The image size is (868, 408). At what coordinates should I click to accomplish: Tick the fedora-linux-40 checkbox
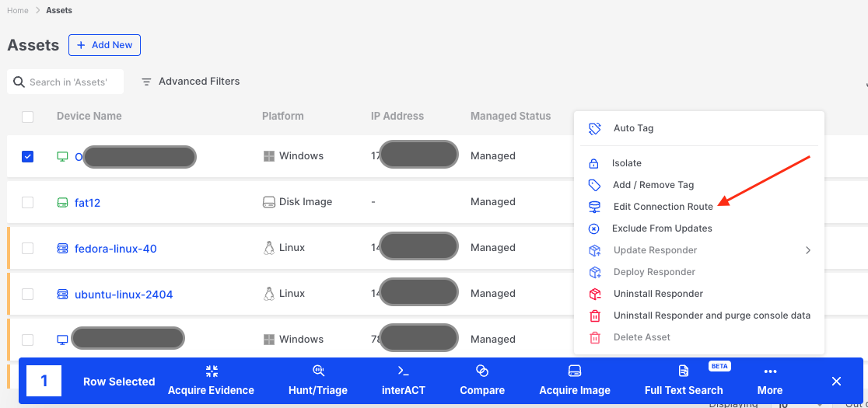pos(28,248)
